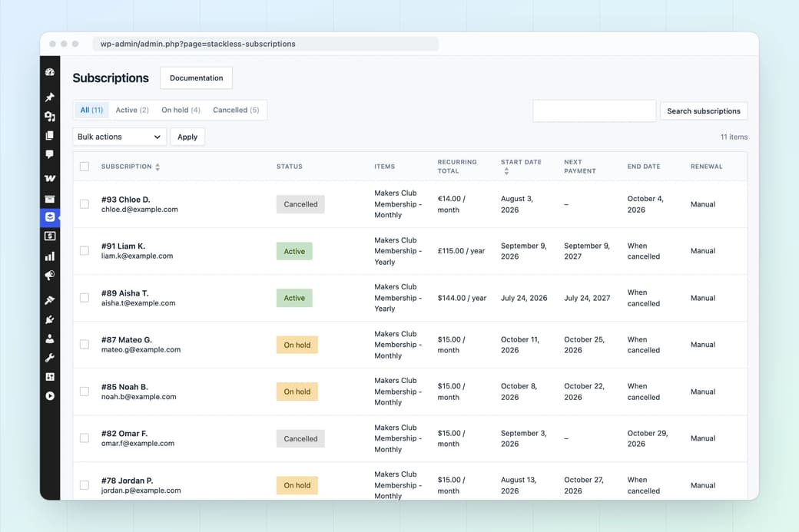
Task: Click On hold badge for Mateo G.
Action: pyautogui.click(x=297, y=345)
